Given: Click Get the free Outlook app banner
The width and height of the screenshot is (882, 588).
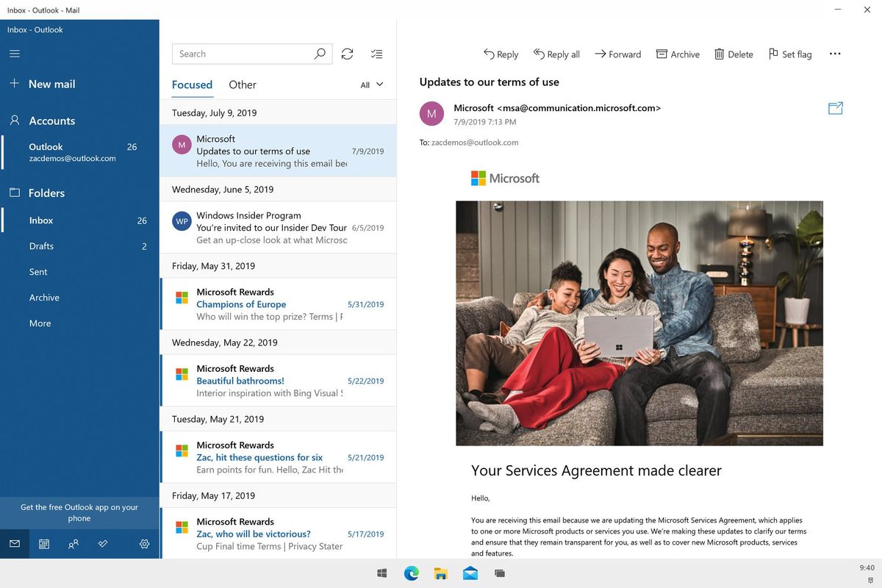Looking at the screenshot, I should point(79,512).
